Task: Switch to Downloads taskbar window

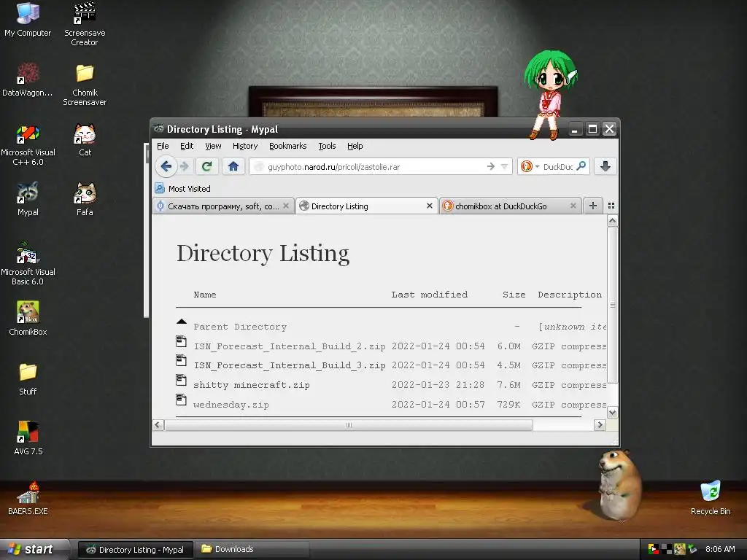Action: [x=252, y=549]
